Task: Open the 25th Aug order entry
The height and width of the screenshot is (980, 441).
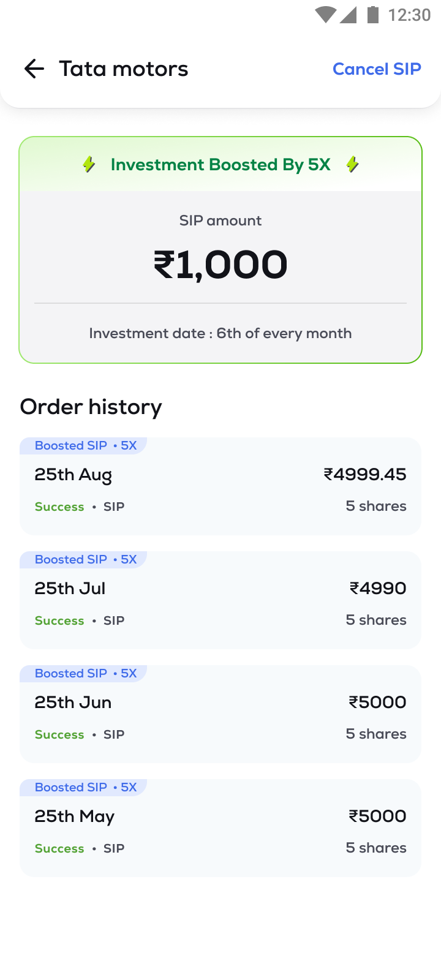Action: [x=221, y=490]
